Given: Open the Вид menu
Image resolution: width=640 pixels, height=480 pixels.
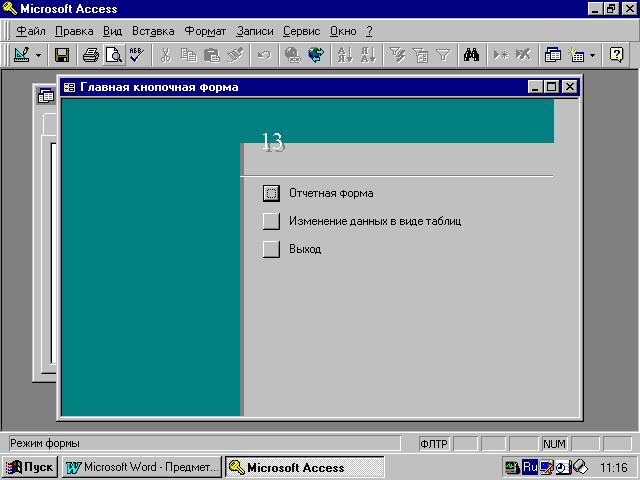Looking at the screenshot, I should click(x=112, y=31).
